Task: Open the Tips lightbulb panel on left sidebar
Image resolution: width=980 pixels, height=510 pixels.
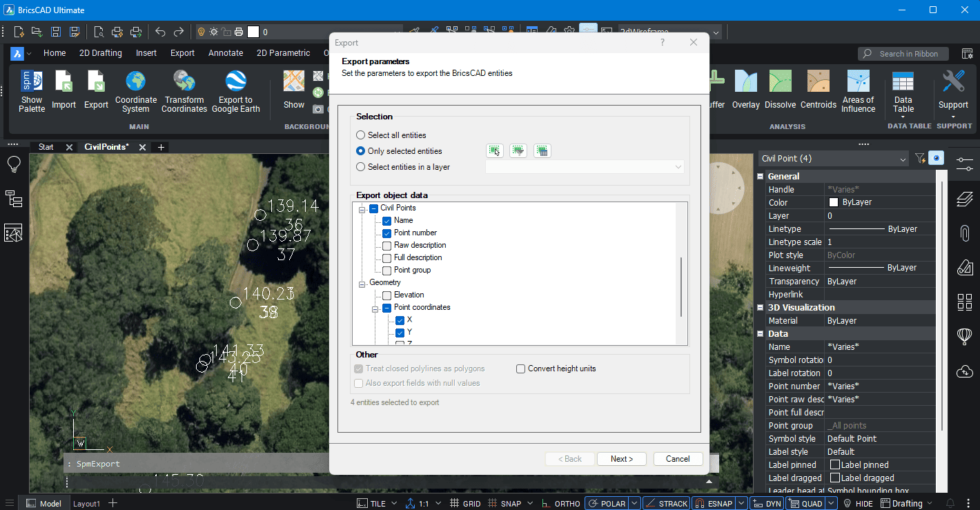Action: pos(13,164)
